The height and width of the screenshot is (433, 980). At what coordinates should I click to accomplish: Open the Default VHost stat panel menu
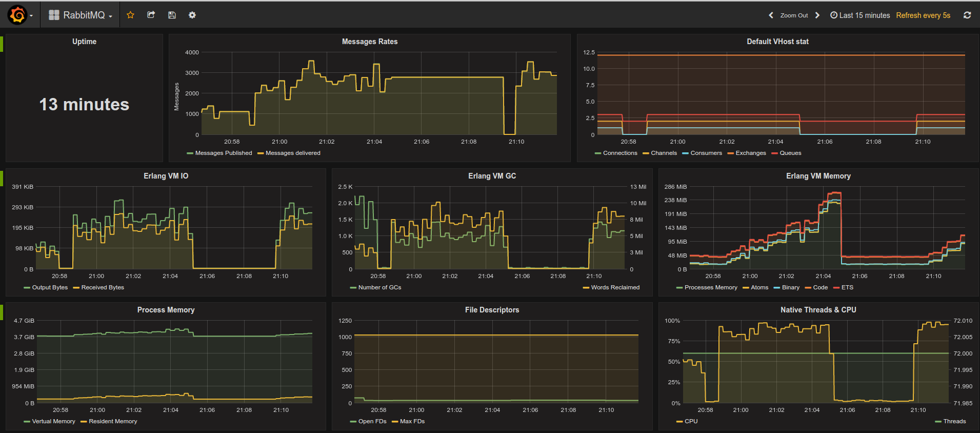(x=777, y=42)
